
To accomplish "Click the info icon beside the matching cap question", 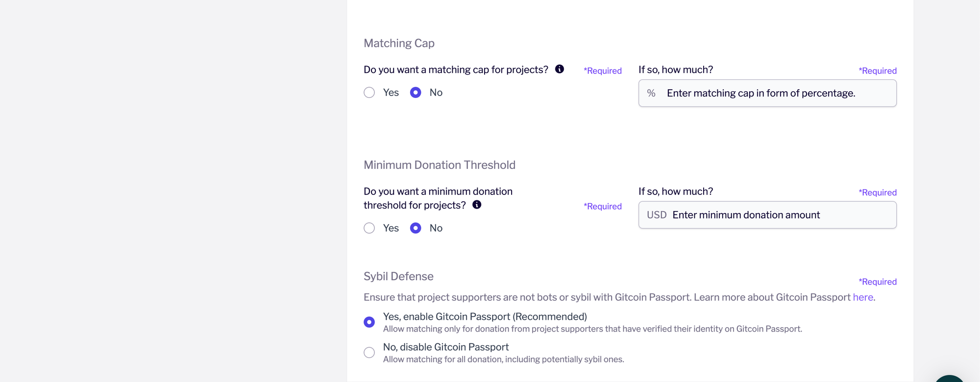I will [559, 69].
